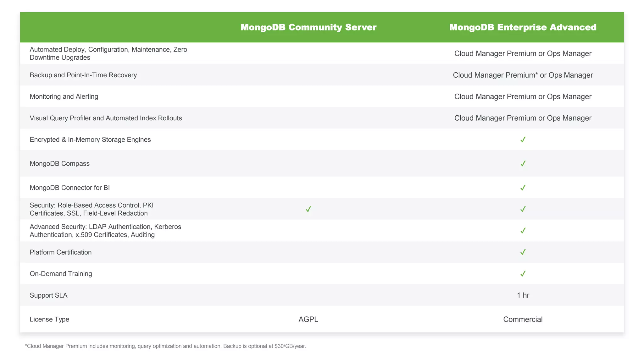Click the 1 hr Support SLA value
Viewport: 644px width, 362px height.
point(523,295)
